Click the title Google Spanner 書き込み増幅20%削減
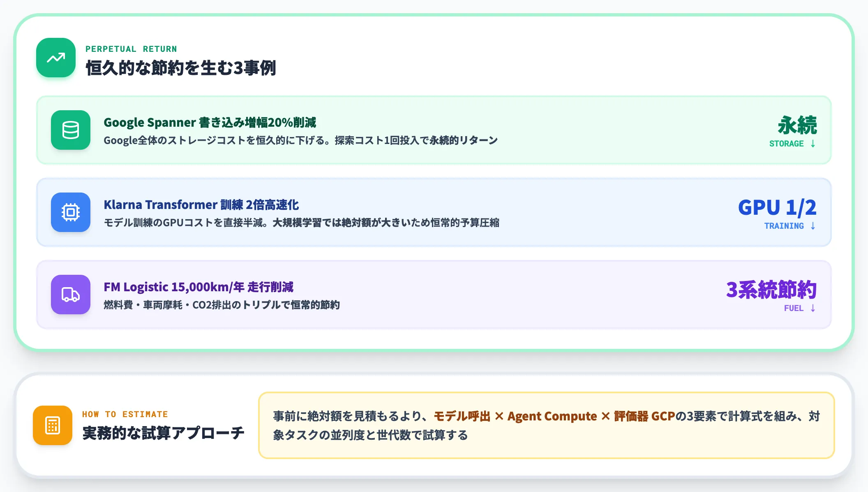 point(210,122)
